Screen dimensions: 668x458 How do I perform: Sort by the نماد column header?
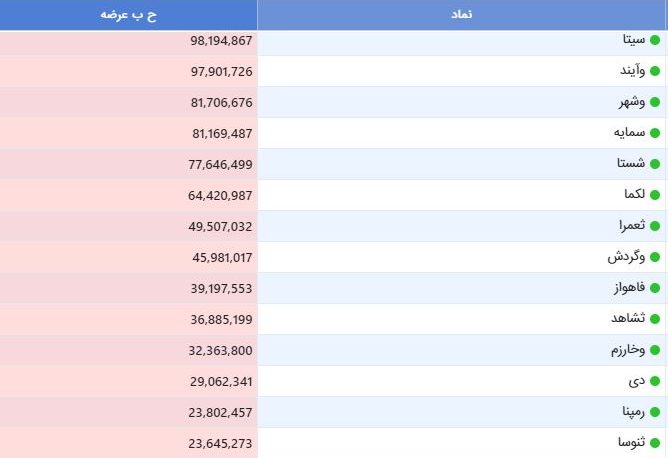click(x=462, y=14)
